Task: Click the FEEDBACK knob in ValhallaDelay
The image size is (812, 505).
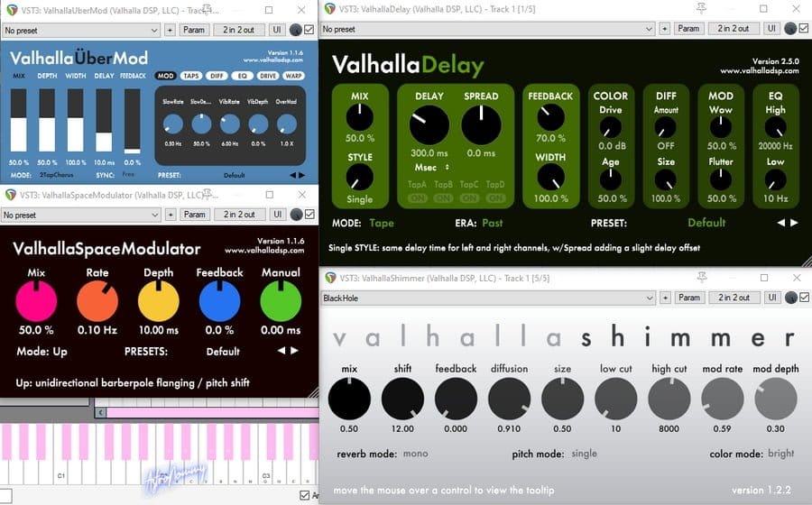Action: [x=550, y=117]
